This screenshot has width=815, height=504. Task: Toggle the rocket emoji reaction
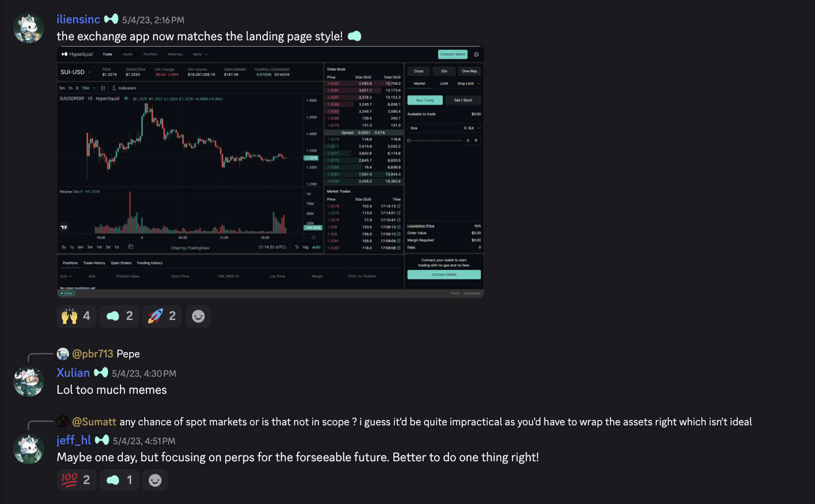coord(162,316)
